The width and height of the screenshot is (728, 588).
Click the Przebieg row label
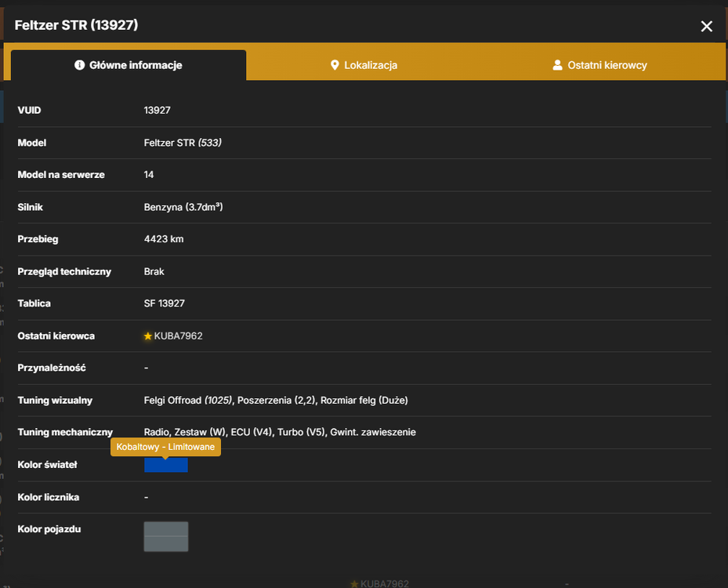click(38, 239)
